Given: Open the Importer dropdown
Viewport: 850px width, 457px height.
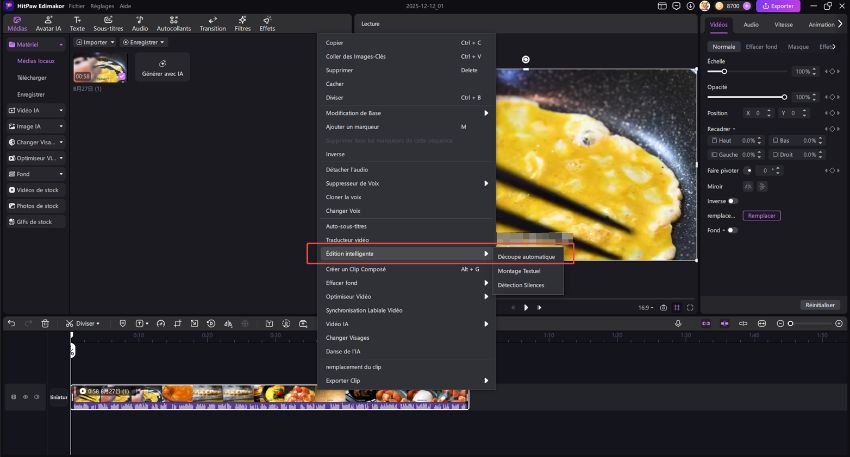Looking at the screenshot, I should coord(95,42).
